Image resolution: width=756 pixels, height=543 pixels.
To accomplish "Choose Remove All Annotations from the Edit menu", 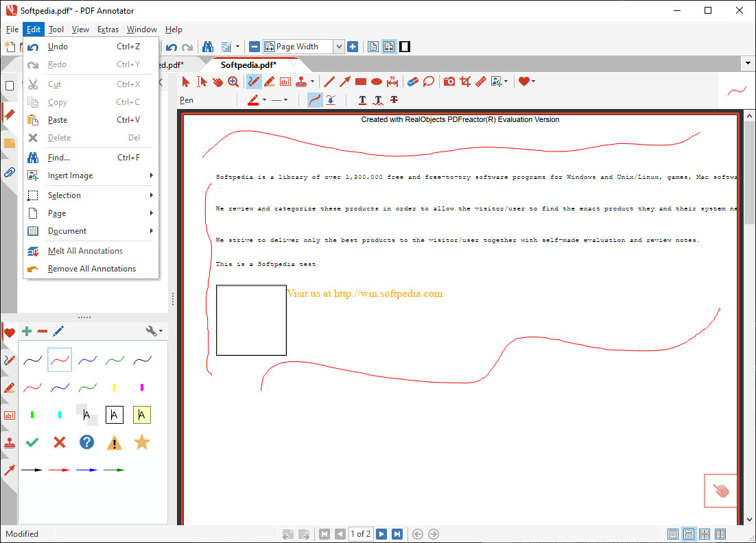I will (91, 269).
